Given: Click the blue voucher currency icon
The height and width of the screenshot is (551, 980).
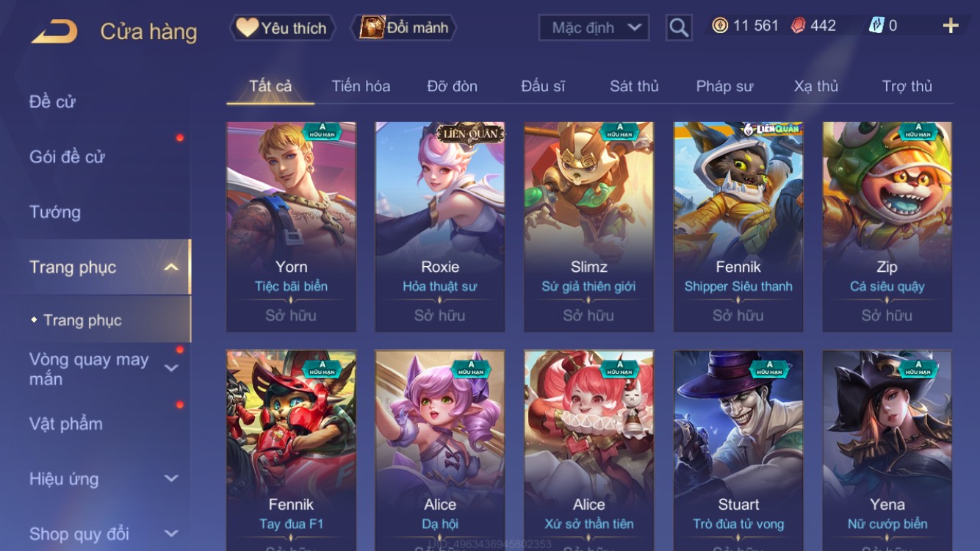Looking at the screenshot, I should tap(876, 26).
